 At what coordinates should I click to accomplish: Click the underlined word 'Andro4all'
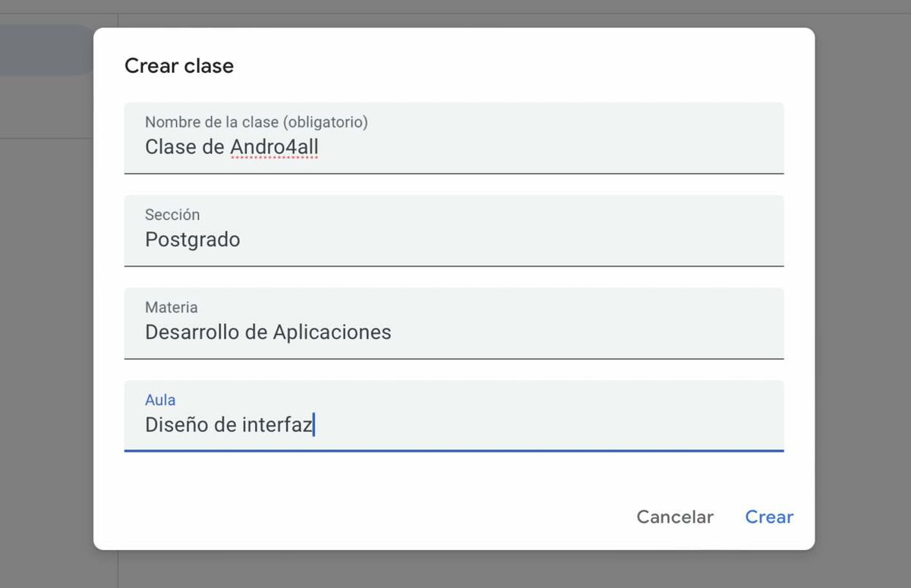tap(273, 147)
